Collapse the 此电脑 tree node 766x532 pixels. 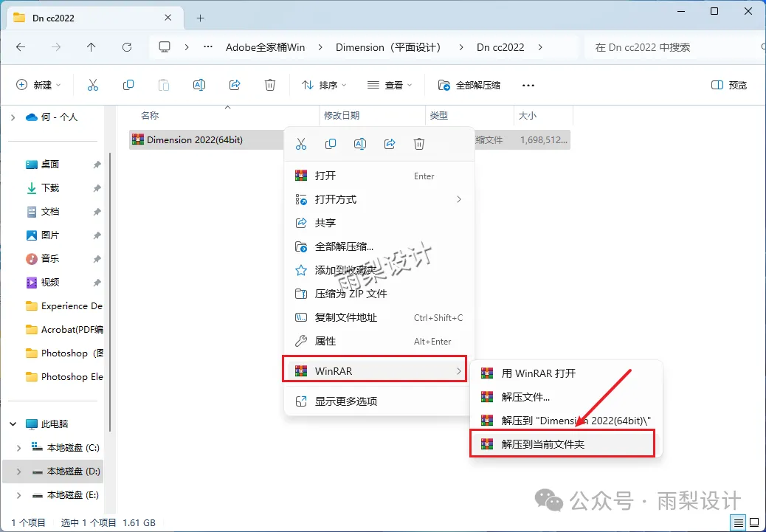[x=13, y=424]
